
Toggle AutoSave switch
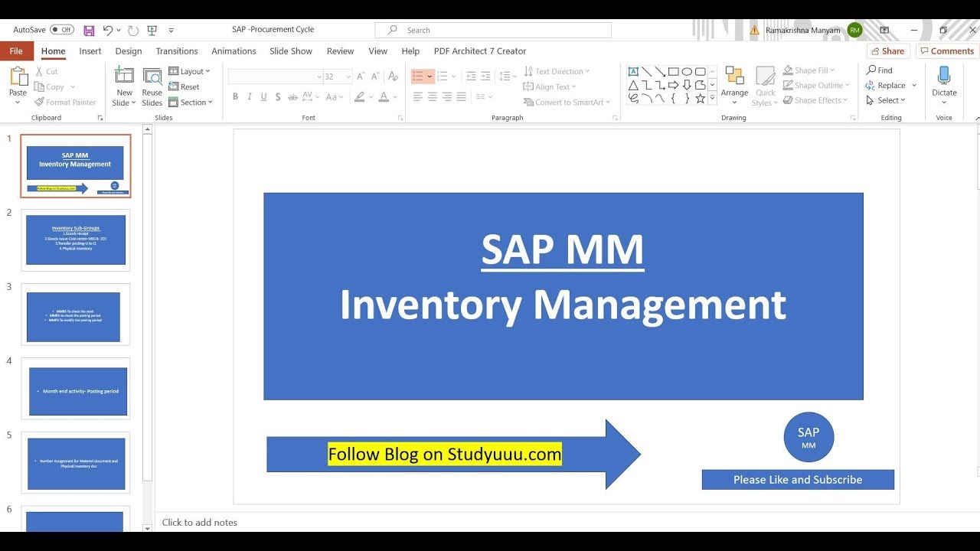click(62, 30)
